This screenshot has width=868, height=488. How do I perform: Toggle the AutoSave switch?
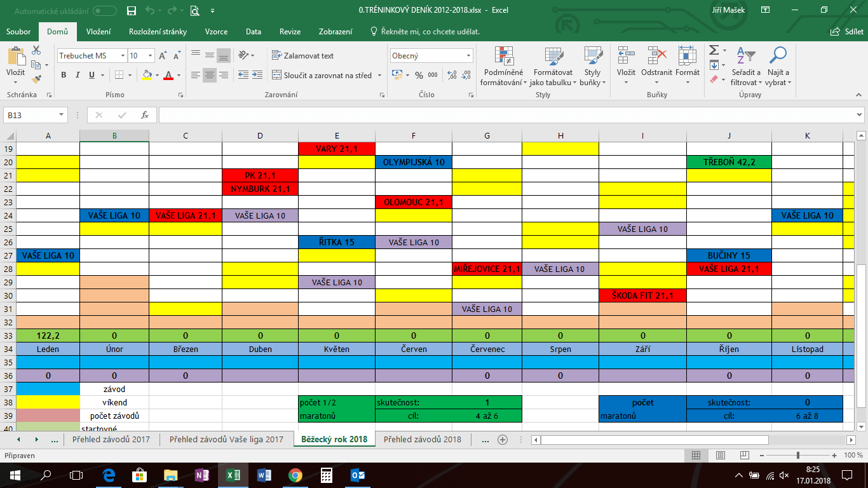104,11
